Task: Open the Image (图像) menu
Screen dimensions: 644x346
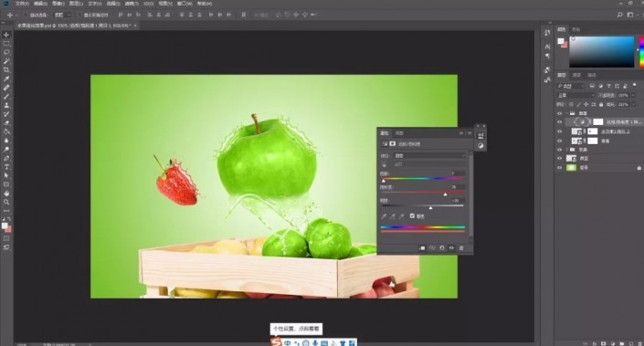Action: (x=58, y=4)
